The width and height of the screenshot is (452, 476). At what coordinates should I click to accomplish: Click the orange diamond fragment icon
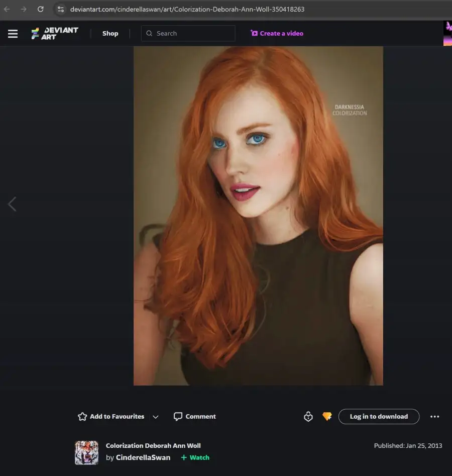327,416
